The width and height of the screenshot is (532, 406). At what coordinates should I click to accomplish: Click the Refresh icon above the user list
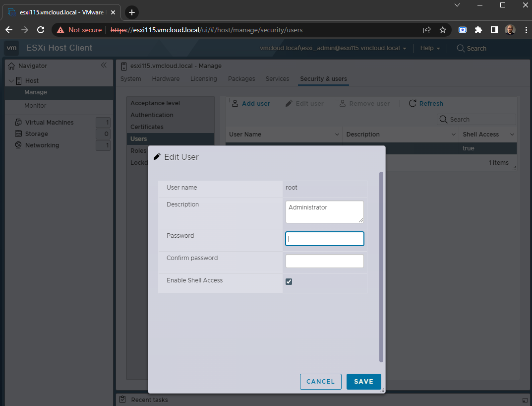[413, 103]
